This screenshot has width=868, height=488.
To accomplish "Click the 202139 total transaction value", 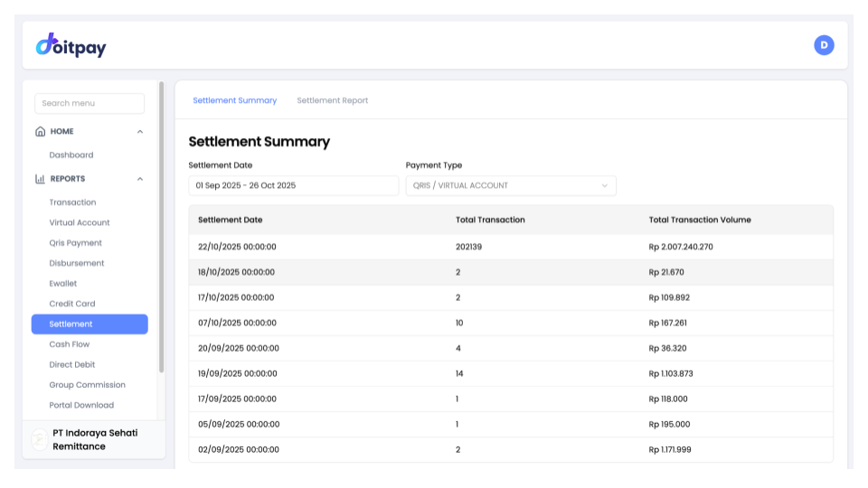I will (x=468, y=247).
